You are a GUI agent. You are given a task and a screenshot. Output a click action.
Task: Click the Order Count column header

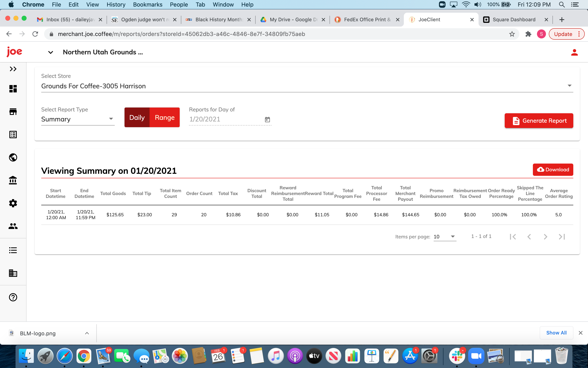pyautogui.click(x=199, y=193)
